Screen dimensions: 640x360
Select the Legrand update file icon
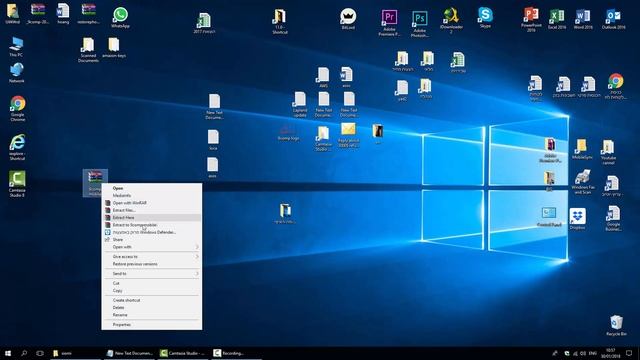click(300, 105)
